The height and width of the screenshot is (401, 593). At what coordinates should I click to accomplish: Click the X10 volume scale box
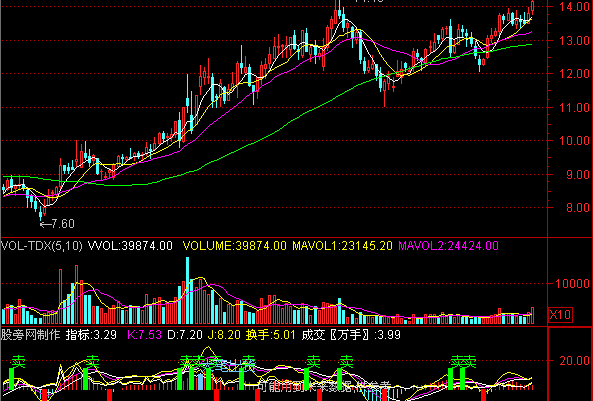[x=560, y=315]
